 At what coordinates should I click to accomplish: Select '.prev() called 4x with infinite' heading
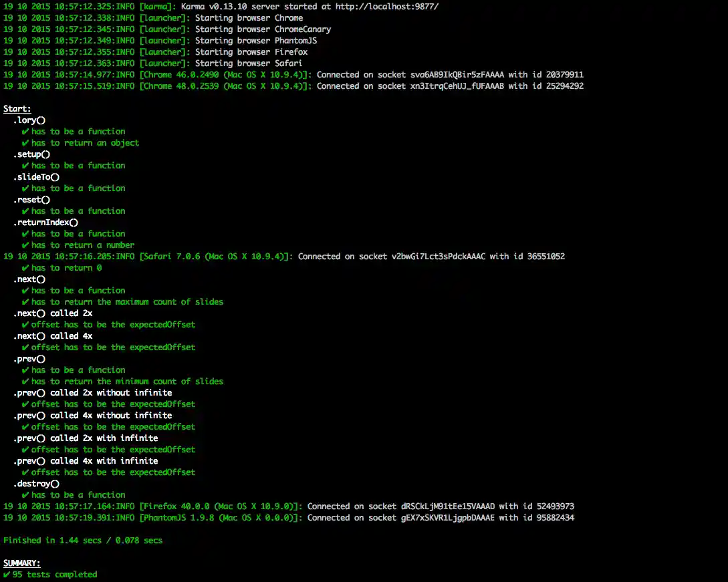coord(86,461)
